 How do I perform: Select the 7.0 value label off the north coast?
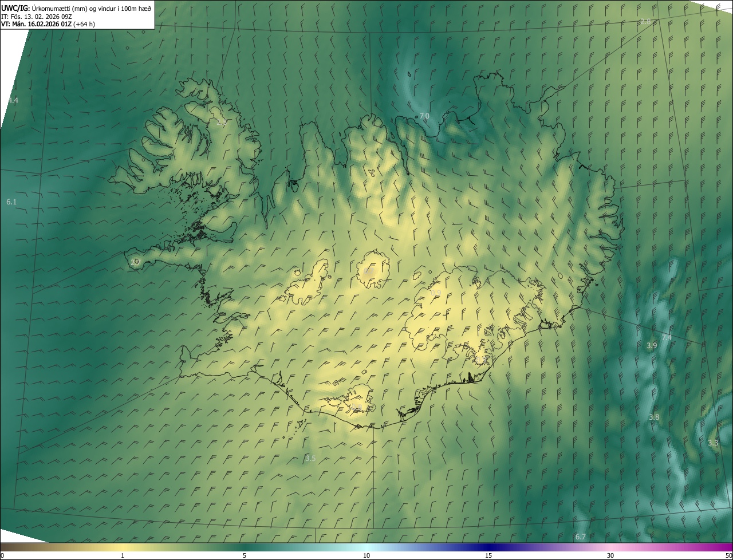(x=424, y=116)
